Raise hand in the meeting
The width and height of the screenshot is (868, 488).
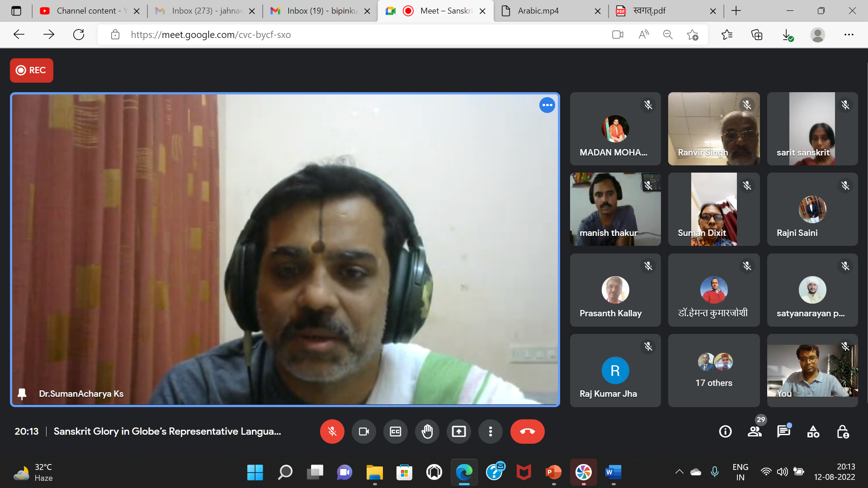pyautogui.click(x=427, y=432)
